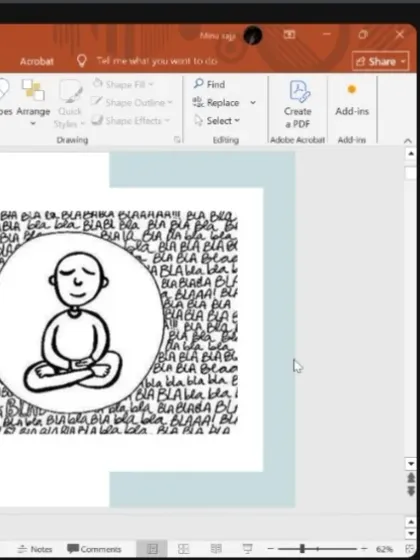Open Shape Fill dropdown
This screenshot has width=420, height=560.
[x=123, y=85]
